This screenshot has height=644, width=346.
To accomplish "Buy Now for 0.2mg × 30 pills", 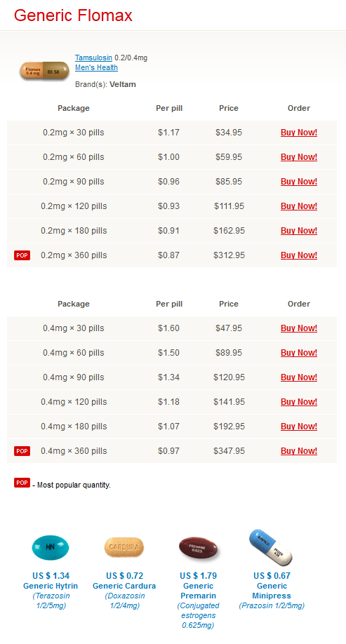I will point(299,133).
